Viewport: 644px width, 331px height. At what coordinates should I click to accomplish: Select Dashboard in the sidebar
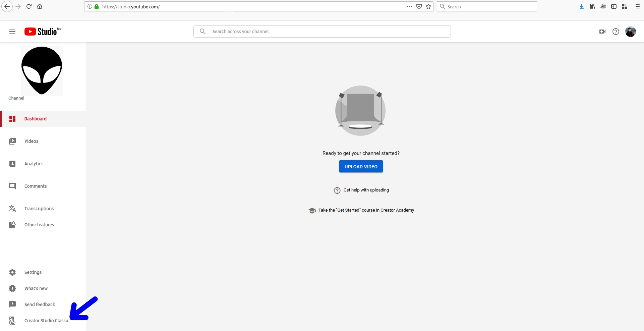[x=35, y=119]
